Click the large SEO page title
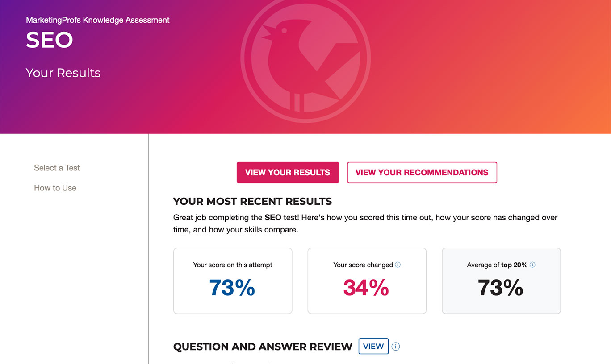The image size is (611, 364). coord(49,40)
